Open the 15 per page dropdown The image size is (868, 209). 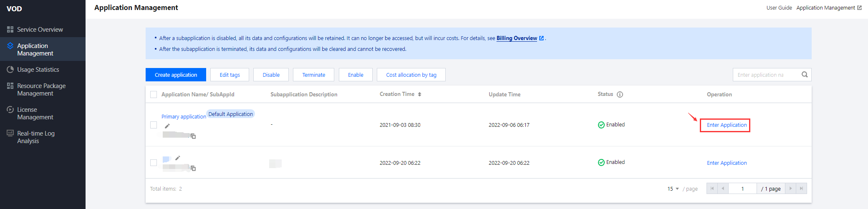pyautogui.click(x=673, y=189)
